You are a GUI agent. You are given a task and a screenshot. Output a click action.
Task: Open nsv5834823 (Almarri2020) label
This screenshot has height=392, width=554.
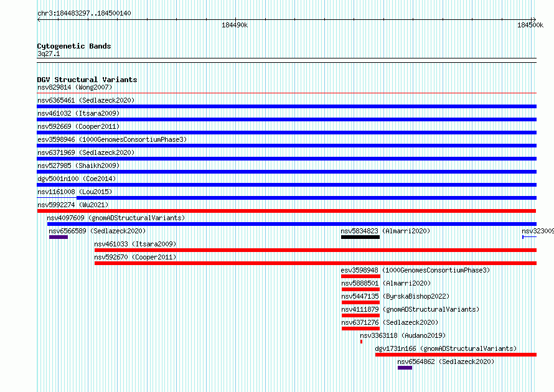[x=385, y=231]
